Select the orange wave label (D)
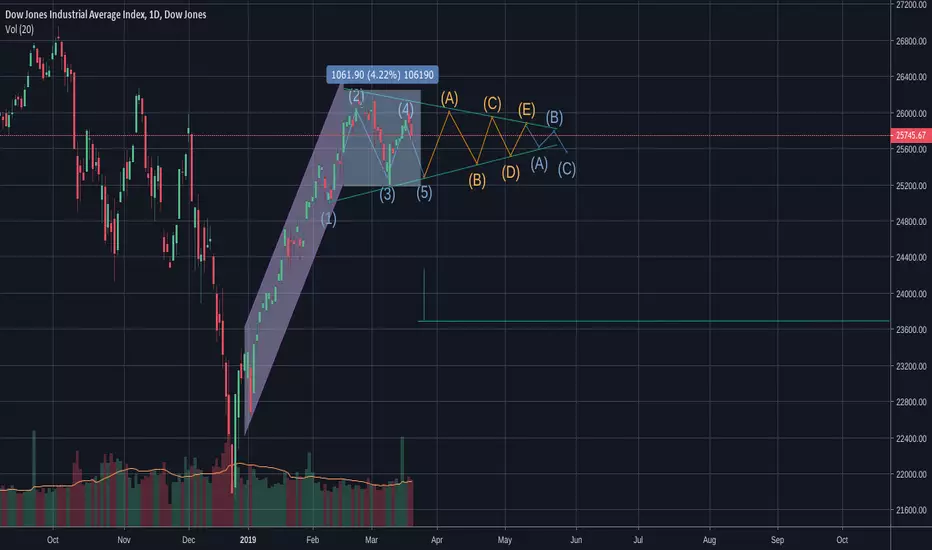 [511, 172]
